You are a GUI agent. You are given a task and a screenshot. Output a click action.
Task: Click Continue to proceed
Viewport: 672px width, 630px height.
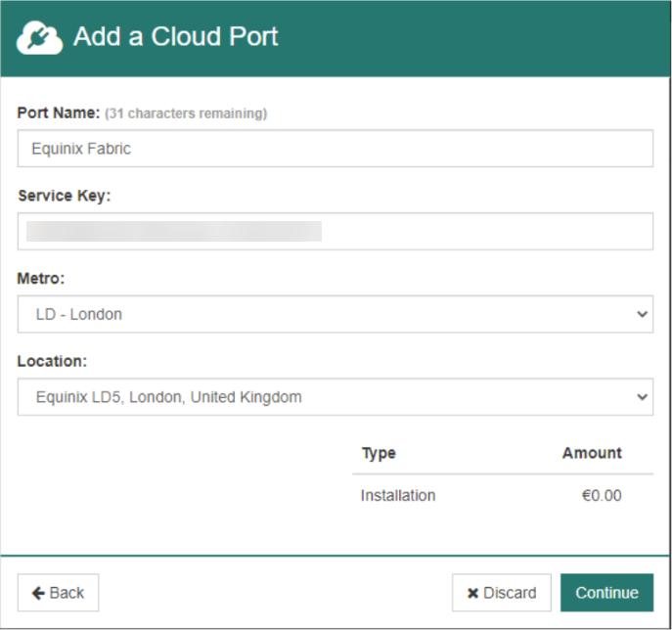click(x=606, y=592)
